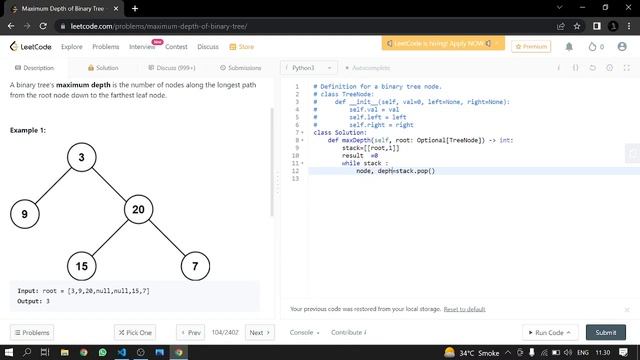Screen dimensions: 640x360
Task: Click the streak fire icon
Action: 592,47
